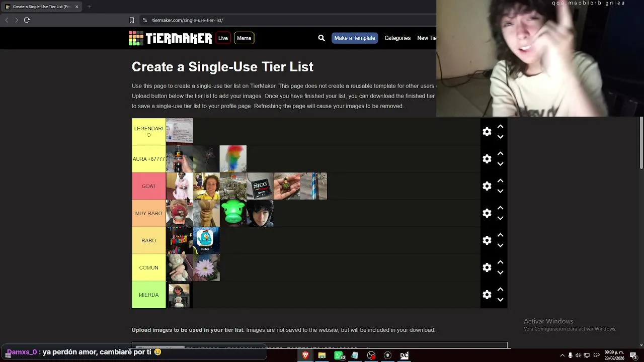Image resolution: width=644 pixels, height=362 pixels.
Task: Click the AURA +67777 tier label
Action: pyautogui.click(x=149, y=159)
